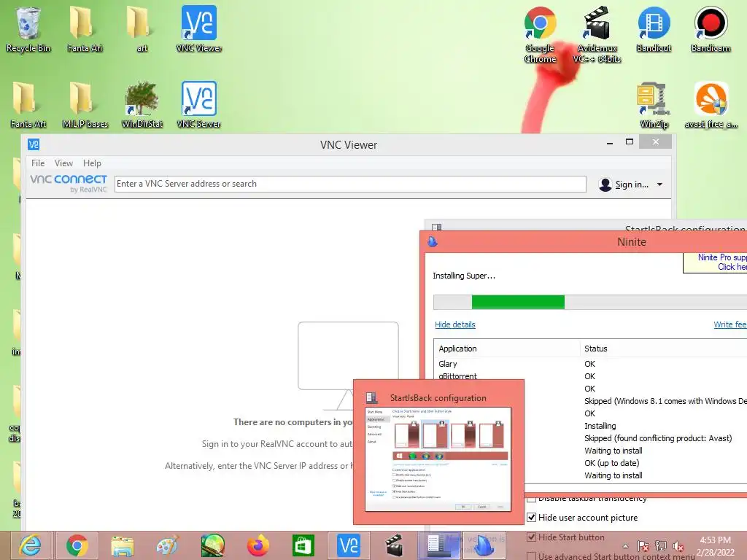Open the green landscape image app taskbar icon
This screenshot has width=747, height=560.
pos(212,545)
